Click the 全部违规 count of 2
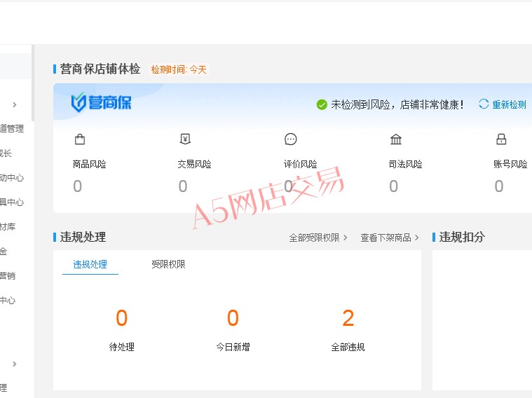 pyautogui.click(x=348, y=318)
